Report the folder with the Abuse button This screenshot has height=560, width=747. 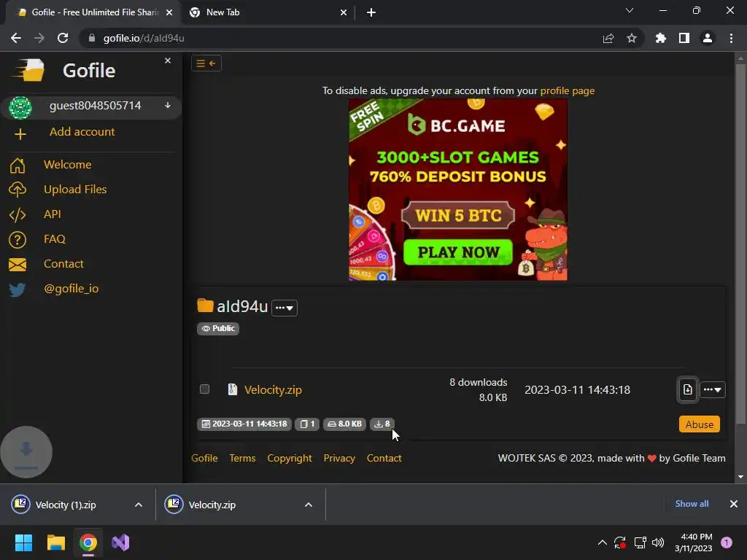point(700,424)
